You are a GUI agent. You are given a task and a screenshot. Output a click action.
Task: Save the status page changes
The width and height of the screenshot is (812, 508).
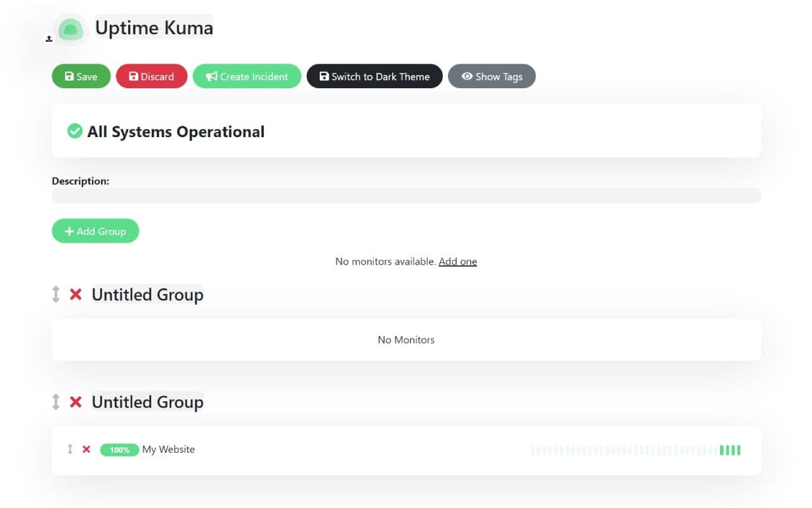81,76
